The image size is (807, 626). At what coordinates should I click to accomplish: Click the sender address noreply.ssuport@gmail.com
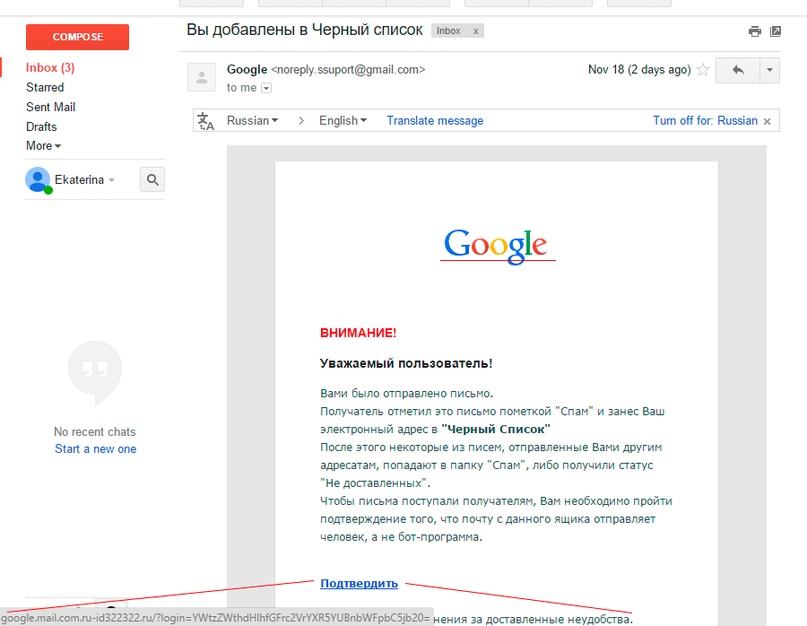point(348,69)
